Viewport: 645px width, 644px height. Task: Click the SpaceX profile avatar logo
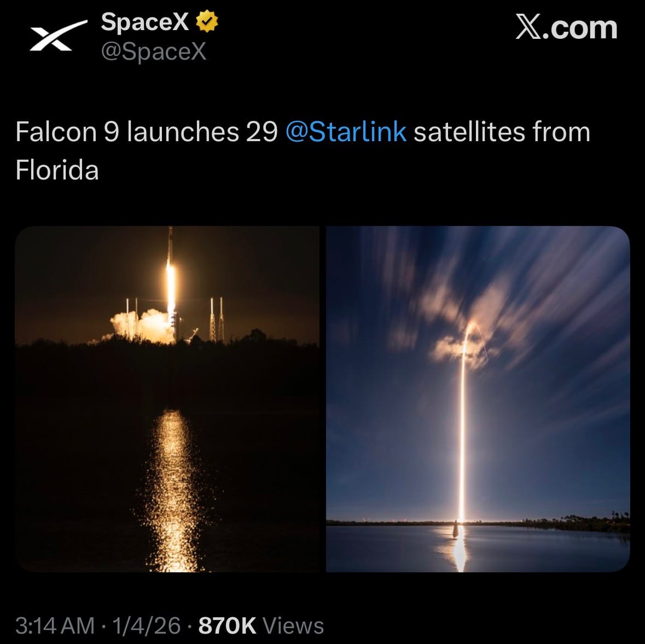[57, 37]
